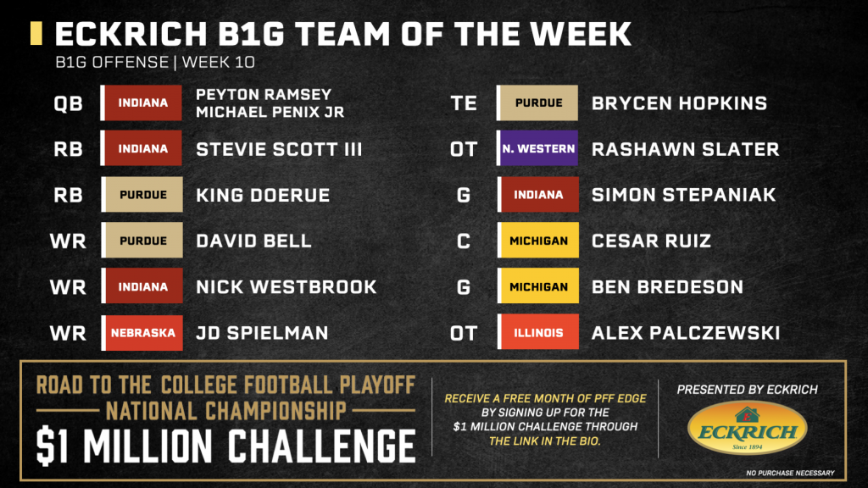
Task: Click the QB position label
Action: tap(68, 103)
